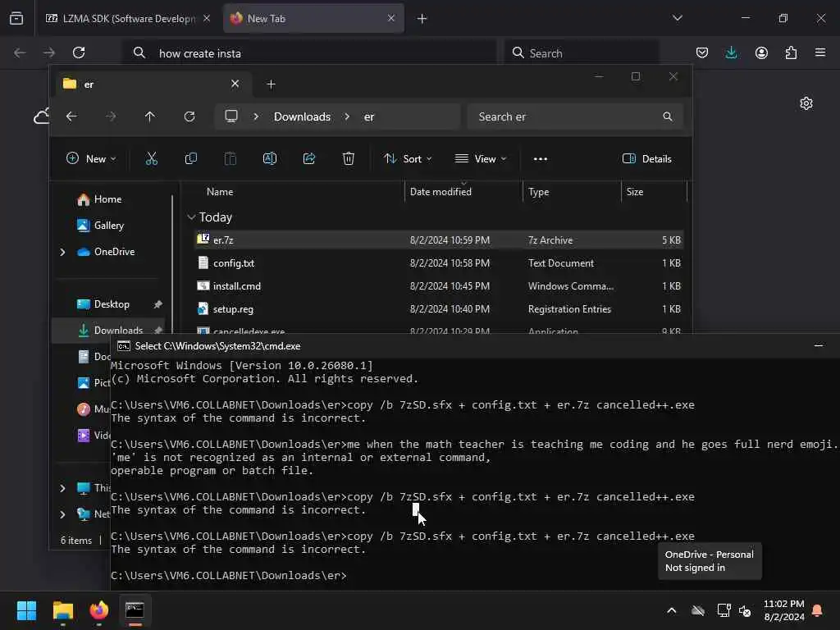This screenshot has width=840, height=630.
Task: Click the Search er field
Action: [x=575, y=116]
